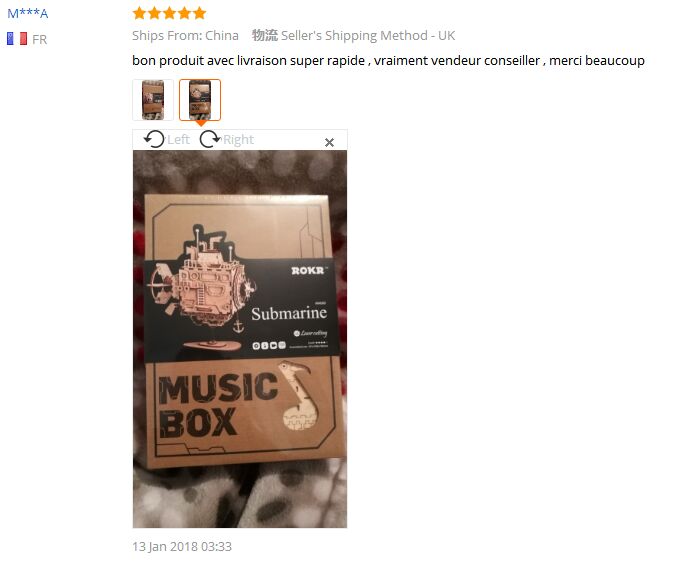Open reviewer profile M***A

point(27,13)
